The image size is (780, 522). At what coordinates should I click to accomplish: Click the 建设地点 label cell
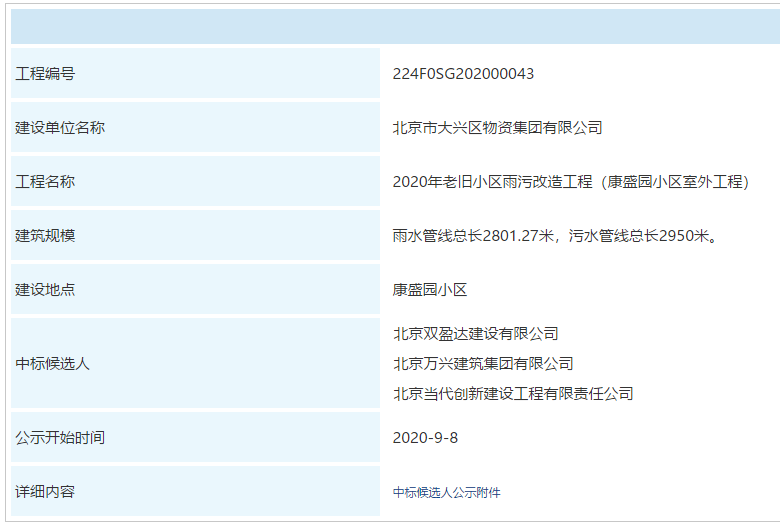195,289
